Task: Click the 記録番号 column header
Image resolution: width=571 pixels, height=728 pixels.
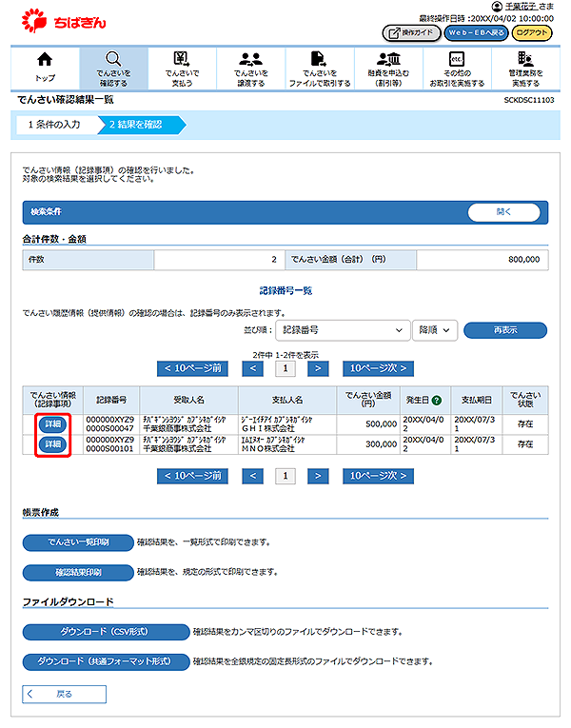Action: pyautogui.click(x=111, y=401)
